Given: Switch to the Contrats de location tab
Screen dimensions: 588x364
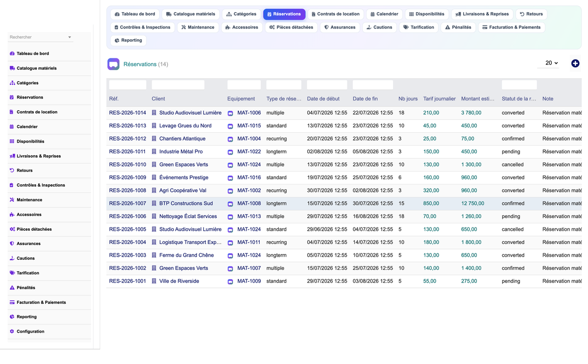Looking at the screenshot, I should coord(336,14).
